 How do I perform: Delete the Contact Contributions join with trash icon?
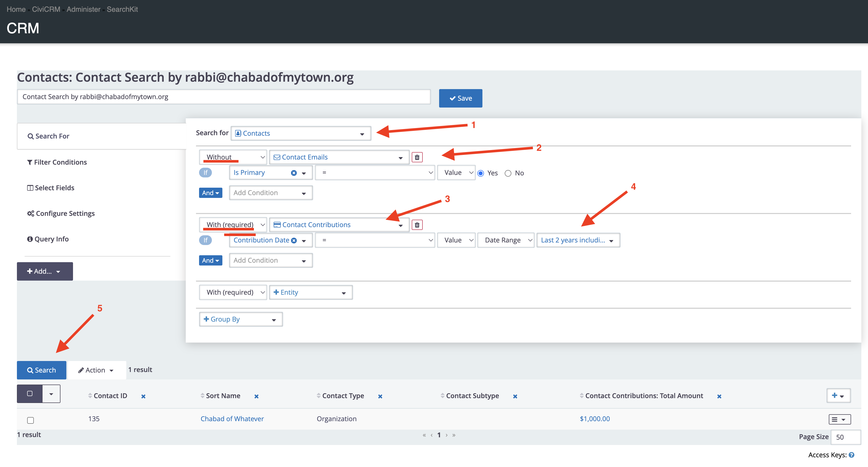pos(417,225)
